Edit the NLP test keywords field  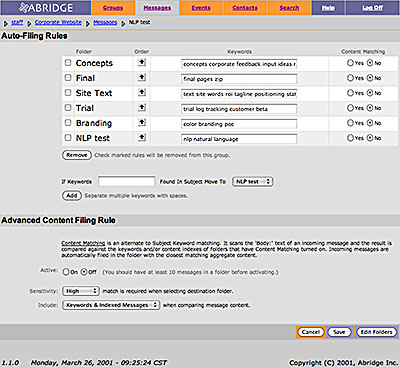(x=239, y=139)
